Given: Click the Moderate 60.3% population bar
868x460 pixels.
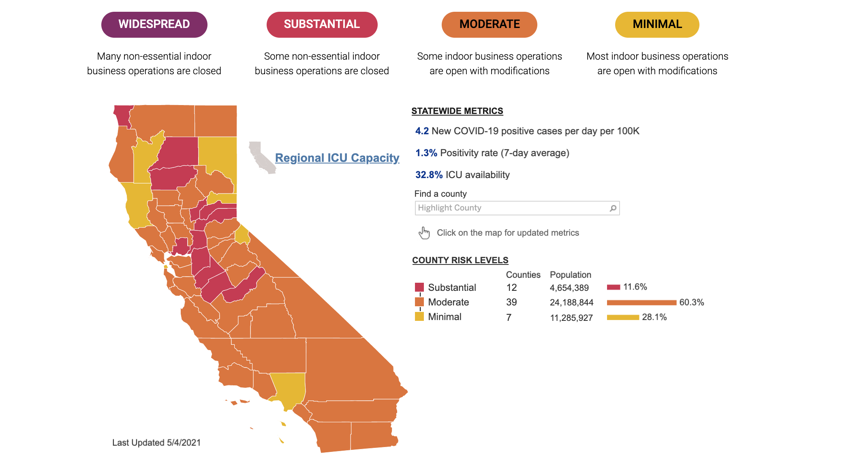Looking at the screenshot, I should coord(641,302).
